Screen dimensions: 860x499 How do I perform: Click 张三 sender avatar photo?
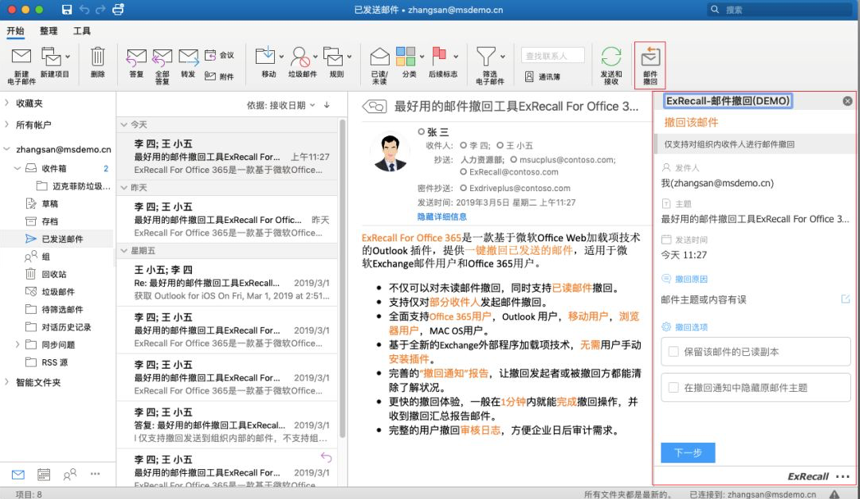[x=390, y=152]
